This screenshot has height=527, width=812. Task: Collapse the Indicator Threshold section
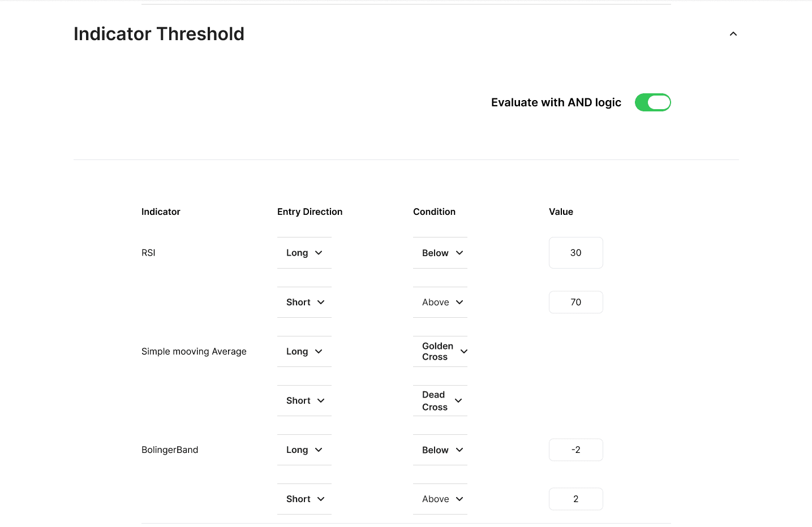click(733, 34)
